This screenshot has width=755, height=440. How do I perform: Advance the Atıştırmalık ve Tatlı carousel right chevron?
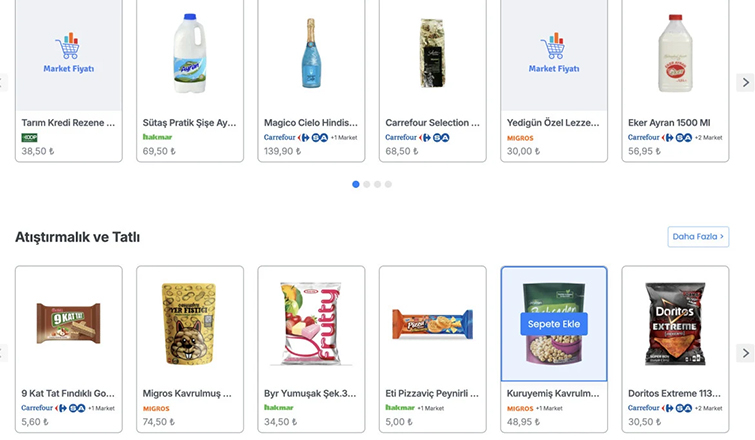745,353
